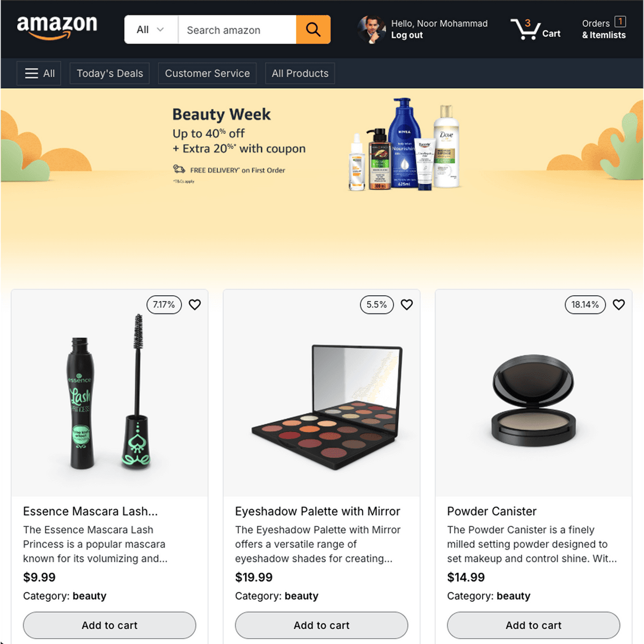Open the Eyeshadow Palette product image
This screenshot has height=644, width=644.
tap(321, 406)
